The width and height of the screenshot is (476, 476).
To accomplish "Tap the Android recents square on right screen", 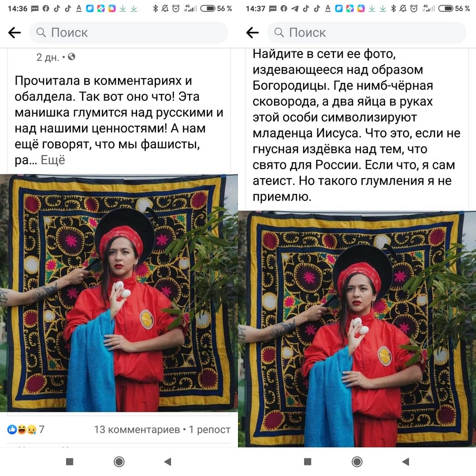I will 308,462.
